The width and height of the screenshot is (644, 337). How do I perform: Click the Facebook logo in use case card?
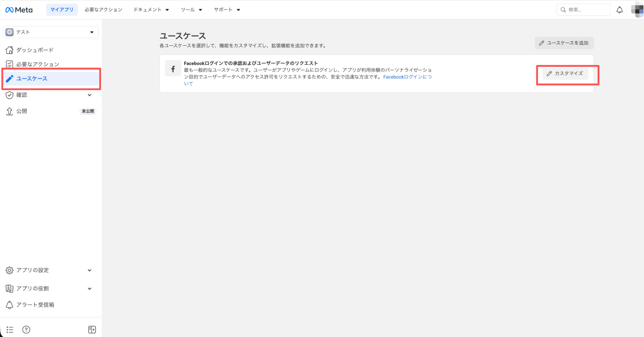coord(173,69)
